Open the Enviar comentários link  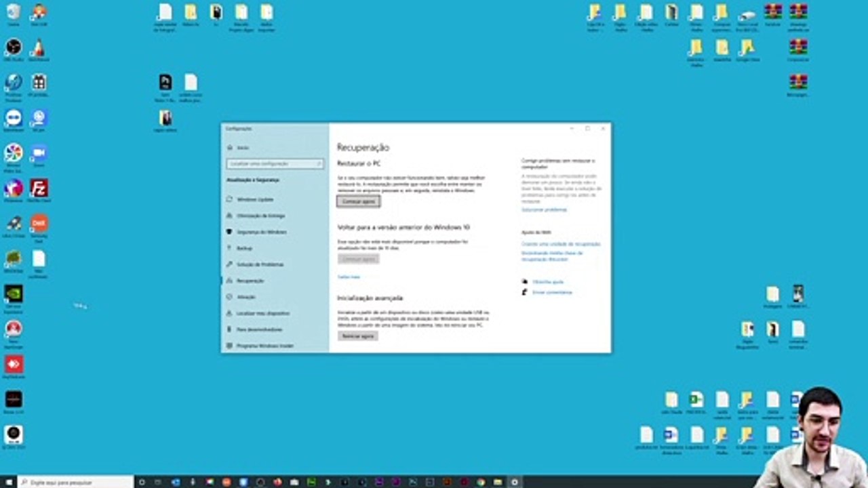click(552, 292)
